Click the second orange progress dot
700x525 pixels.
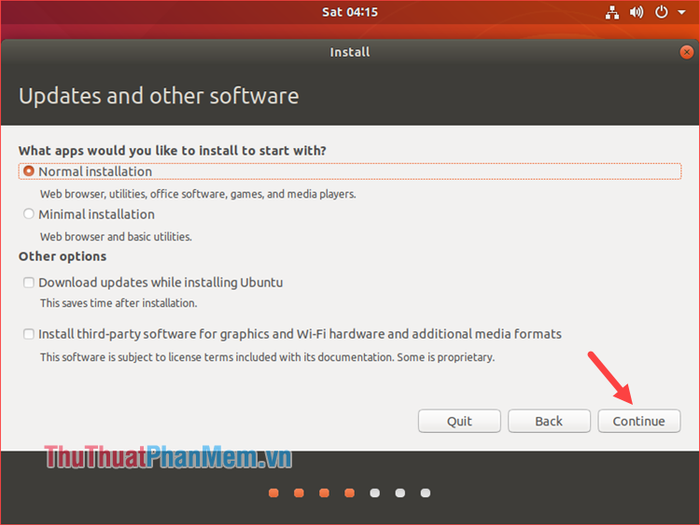click(299, 493)
